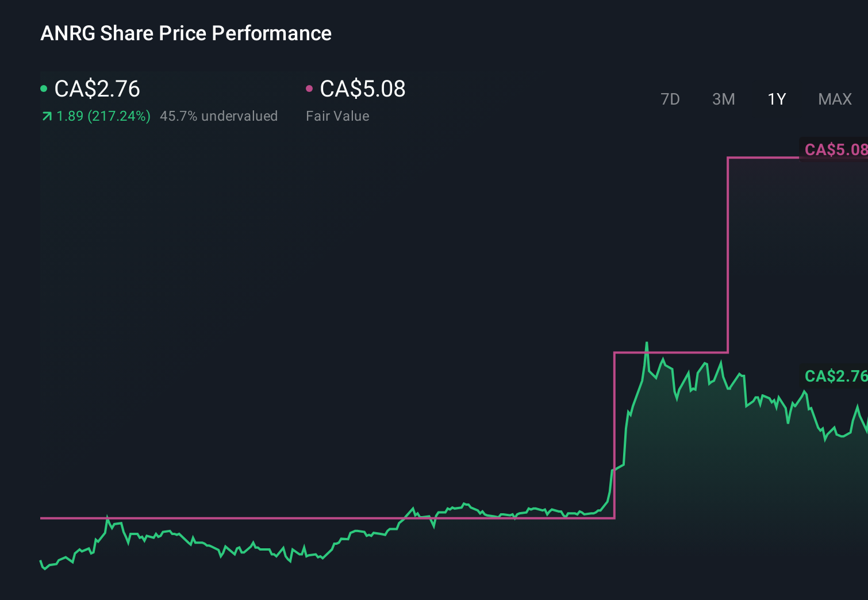
Task: Expand the Fair Value details
Action: click(x=338, y=116)
